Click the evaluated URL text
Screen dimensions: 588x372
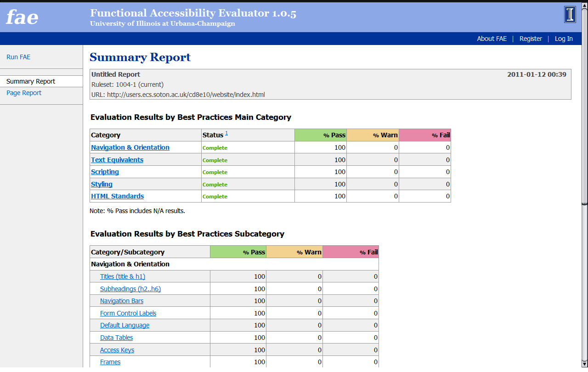(178, 95)
